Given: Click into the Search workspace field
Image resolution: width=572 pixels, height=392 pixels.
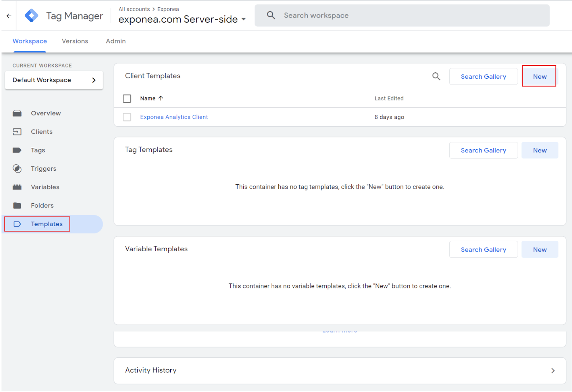Looking at the screenshot, I should (402, 15).
